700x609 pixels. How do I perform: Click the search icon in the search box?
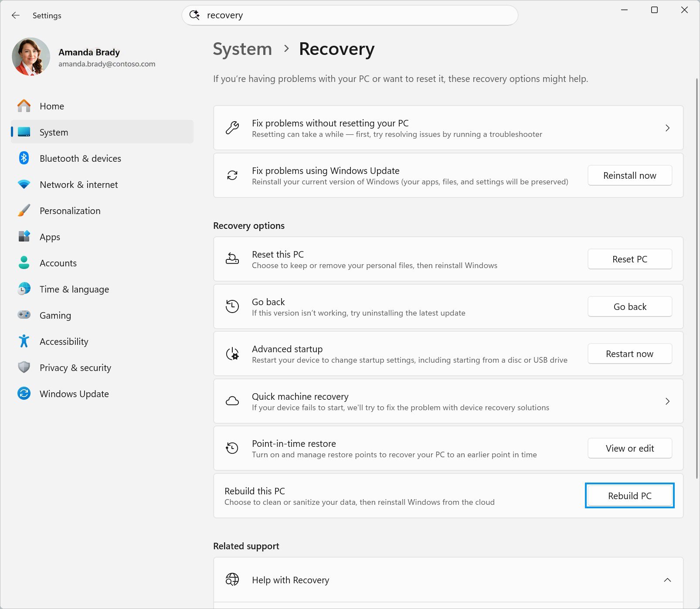[x=194, y=15]
